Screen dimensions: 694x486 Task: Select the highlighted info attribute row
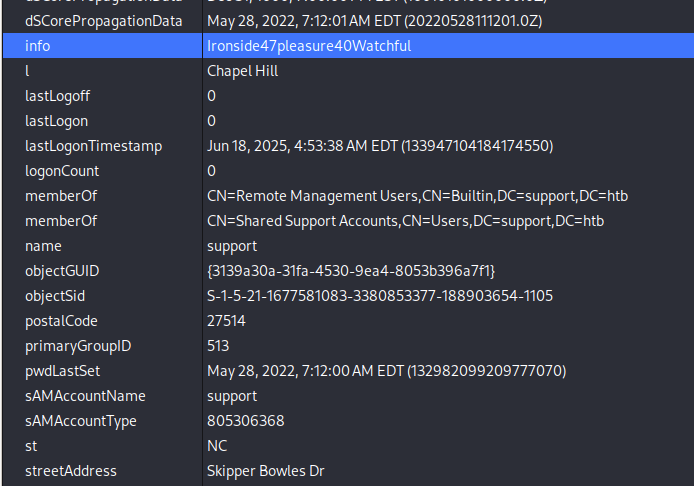pos(348,46)
